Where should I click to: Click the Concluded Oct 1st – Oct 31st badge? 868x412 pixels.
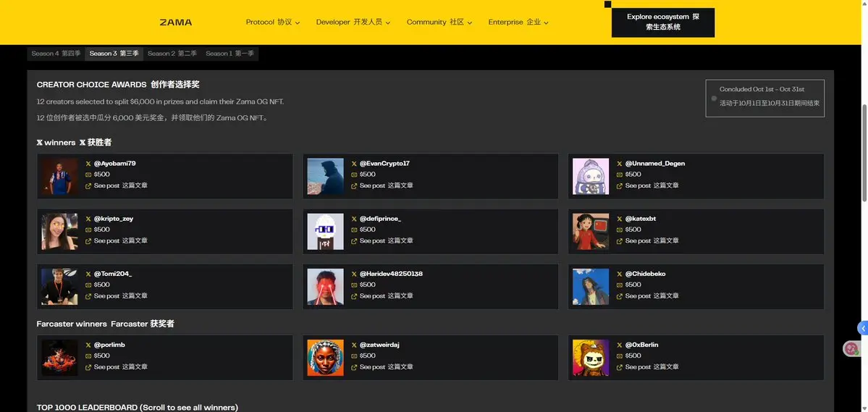coord(765,98)
